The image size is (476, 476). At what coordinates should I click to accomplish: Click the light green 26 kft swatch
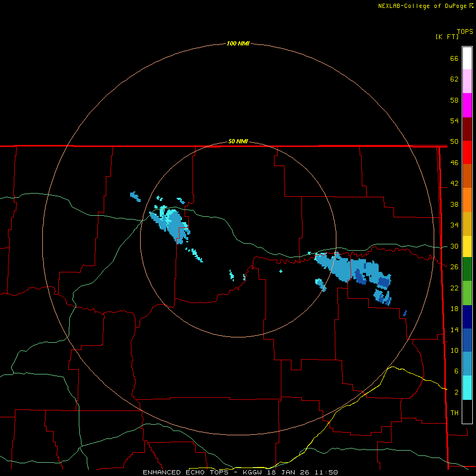pos(467,293)
